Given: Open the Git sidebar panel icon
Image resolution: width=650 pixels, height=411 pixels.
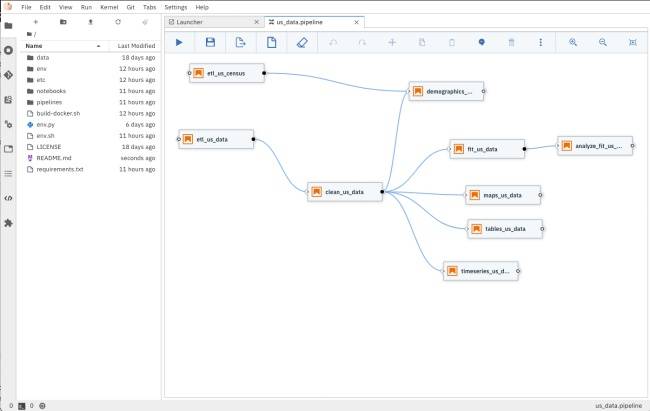Looking at the screenshot, I should 8,75.
